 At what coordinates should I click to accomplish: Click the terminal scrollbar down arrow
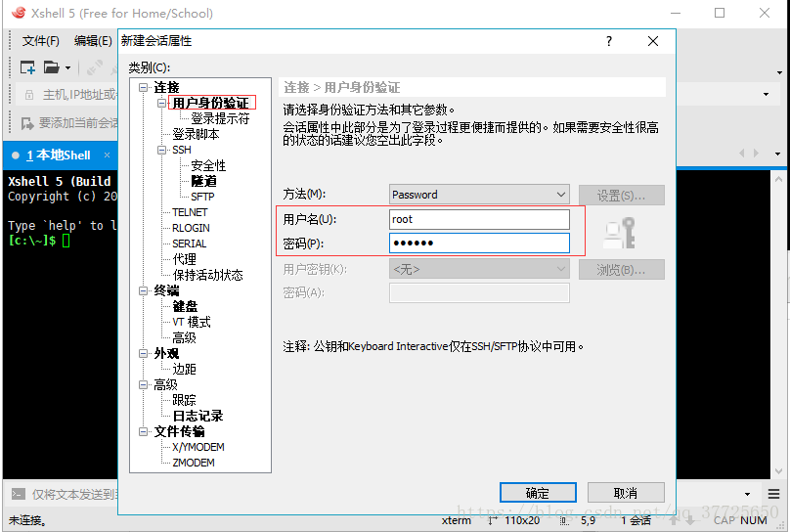pyautogui.click(x=779, y=471)
